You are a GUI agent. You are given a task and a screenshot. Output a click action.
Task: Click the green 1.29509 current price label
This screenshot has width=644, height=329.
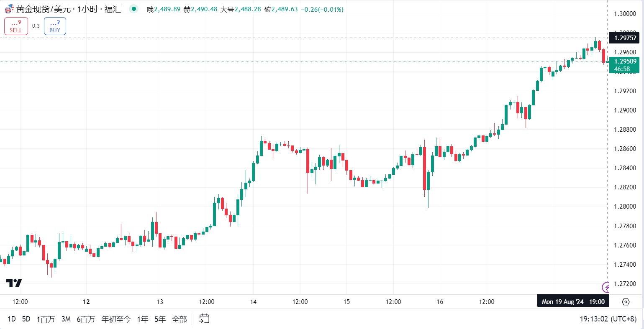click(x=624, y=61)
